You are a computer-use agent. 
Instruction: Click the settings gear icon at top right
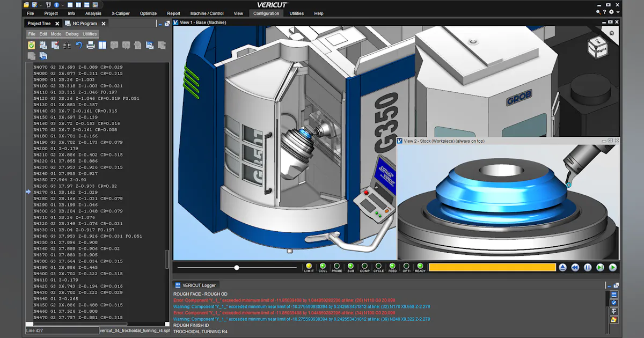612,11
